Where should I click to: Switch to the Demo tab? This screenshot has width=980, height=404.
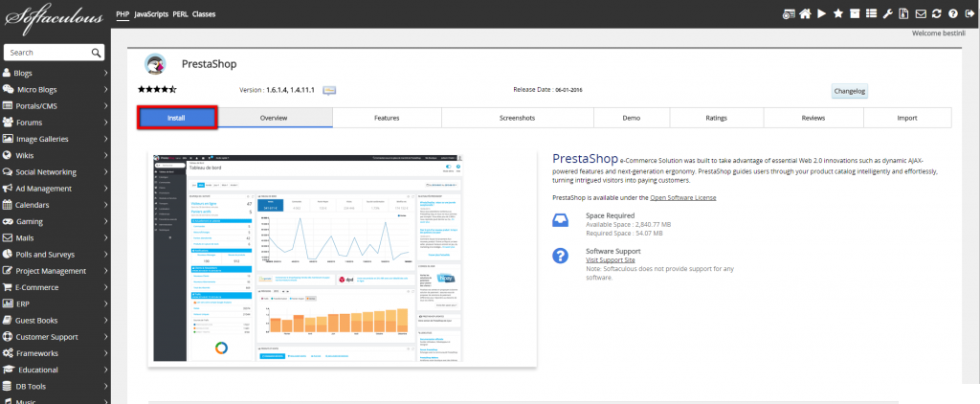tap(632, 118)
